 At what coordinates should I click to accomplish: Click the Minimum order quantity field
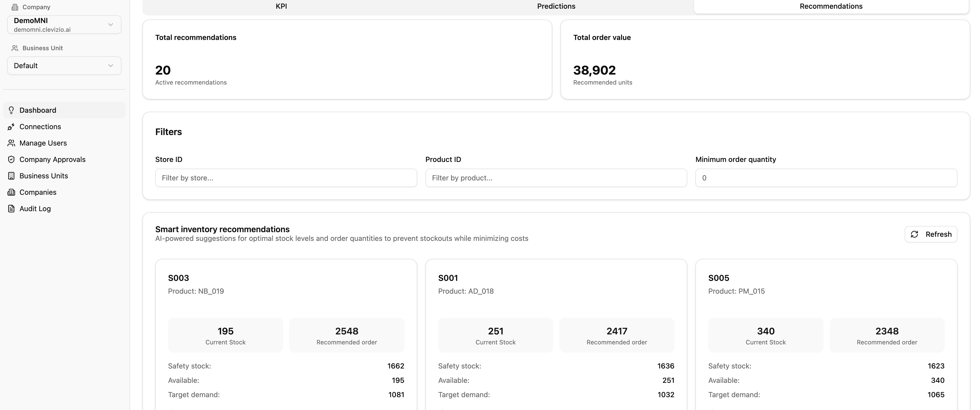click(826, 178)
